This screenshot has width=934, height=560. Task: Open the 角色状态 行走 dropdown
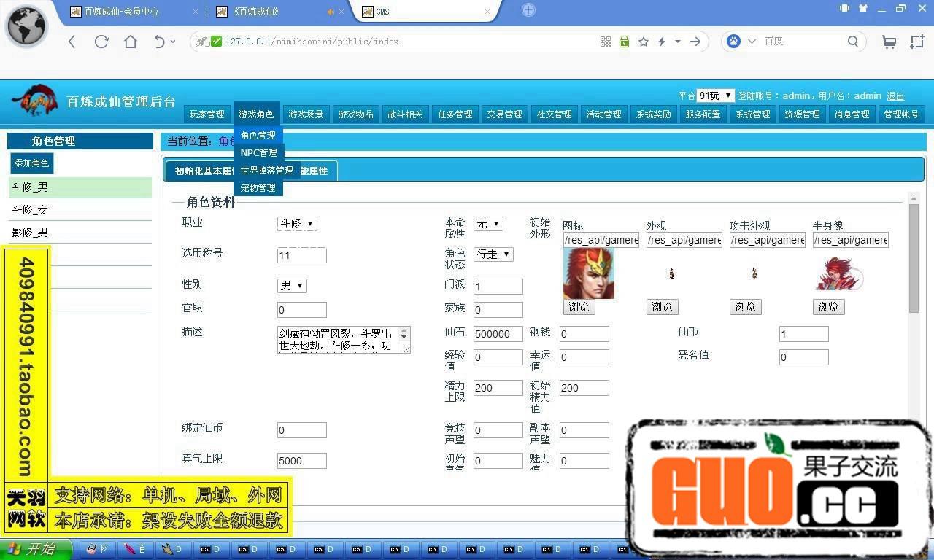tap(493, 254)
